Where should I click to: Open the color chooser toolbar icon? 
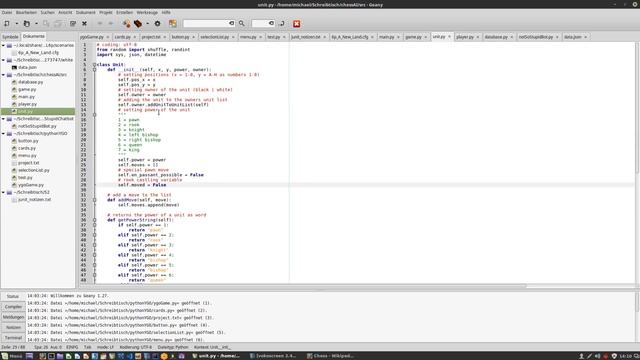pos(173,24)
